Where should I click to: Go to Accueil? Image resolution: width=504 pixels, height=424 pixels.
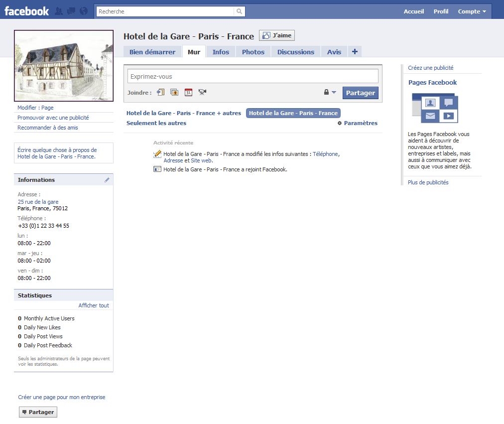tap(414, 11)
